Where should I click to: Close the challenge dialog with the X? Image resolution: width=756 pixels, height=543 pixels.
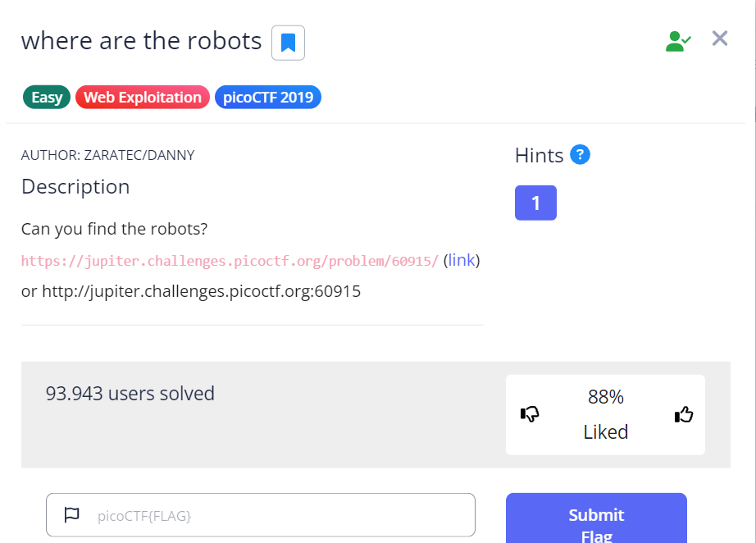[719, 38]
